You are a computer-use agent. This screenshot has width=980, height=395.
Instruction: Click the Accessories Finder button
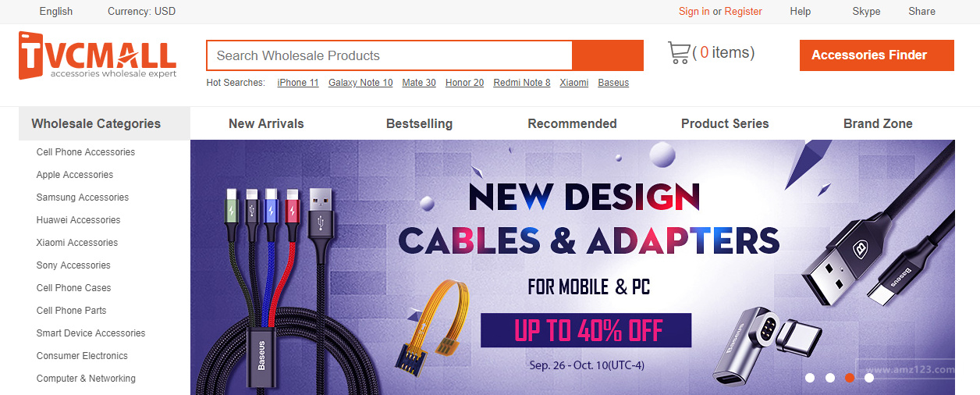[876, 55]
